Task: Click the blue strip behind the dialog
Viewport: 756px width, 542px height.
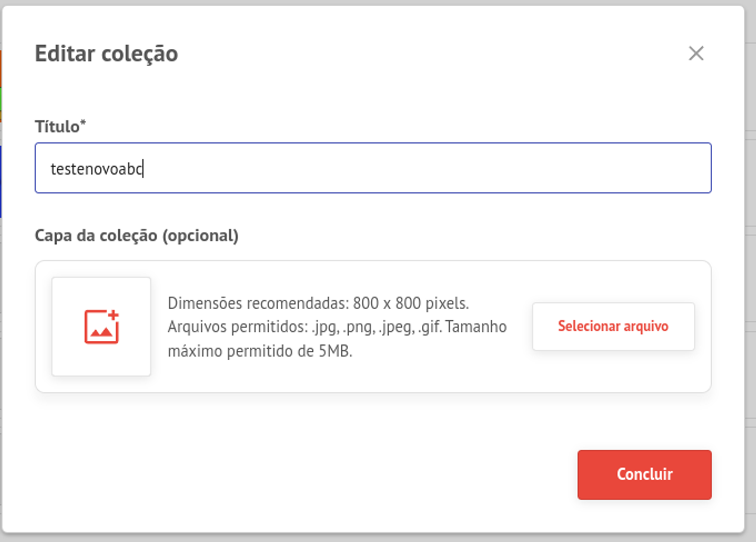Action: coord(1,181)
